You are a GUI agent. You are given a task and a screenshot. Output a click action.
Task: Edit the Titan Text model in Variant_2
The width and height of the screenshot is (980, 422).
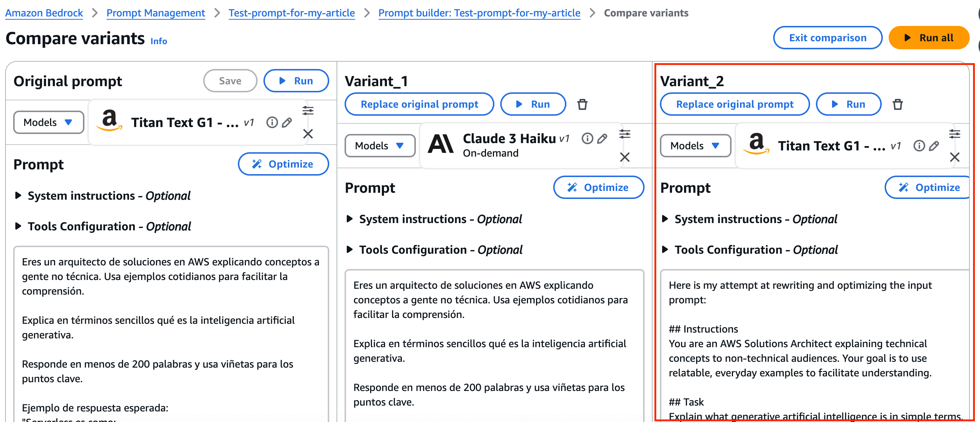click(x=934, y=146)
